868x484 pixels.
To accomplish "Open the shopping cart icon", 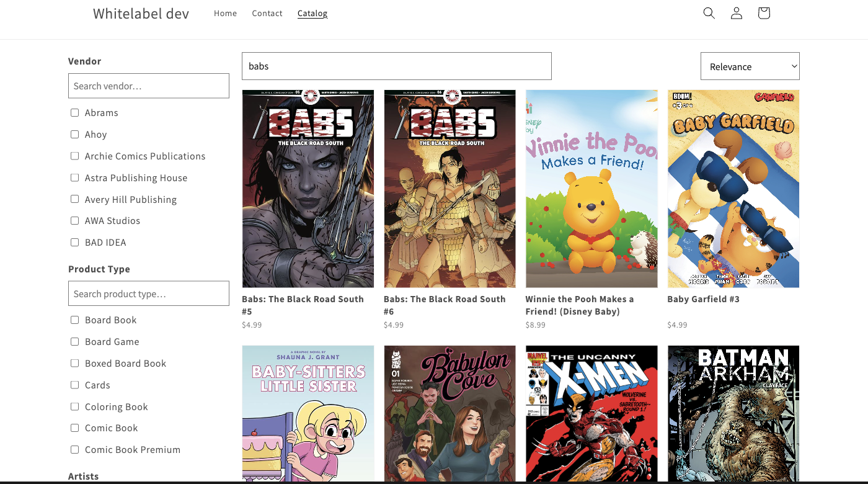I will (764, 13).
